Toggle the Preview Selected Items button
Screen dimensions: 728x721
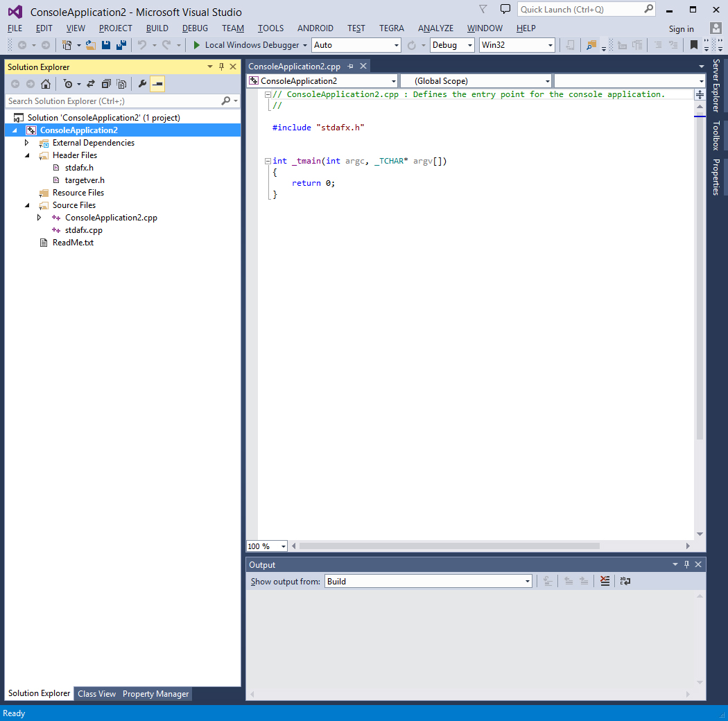[158, 84]
